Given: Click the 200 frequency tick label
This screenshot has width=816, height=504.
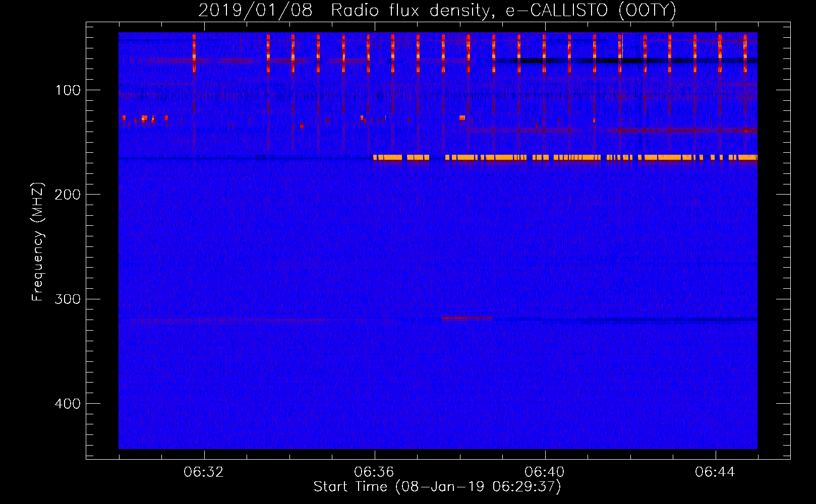Looking at the screenshot, I should click(x=68, y=195).
